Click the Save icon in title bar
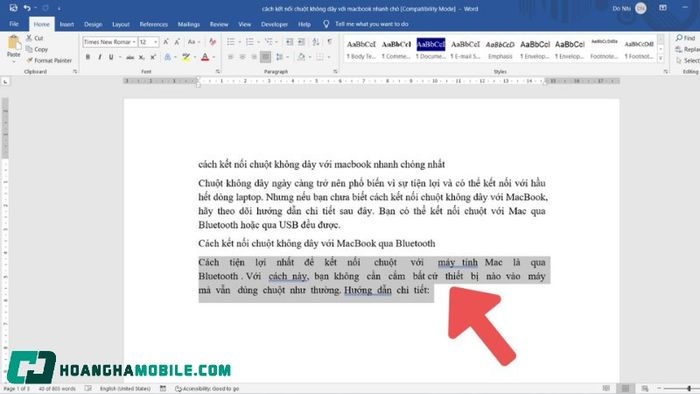This screenshot has width=700, height=394. click(x=13, y=8)
